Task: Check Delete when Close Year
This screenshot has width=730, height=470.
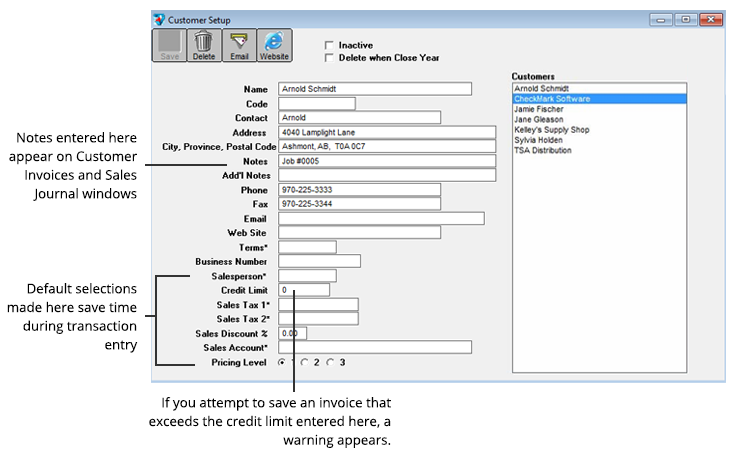Action: click(328, 58)
